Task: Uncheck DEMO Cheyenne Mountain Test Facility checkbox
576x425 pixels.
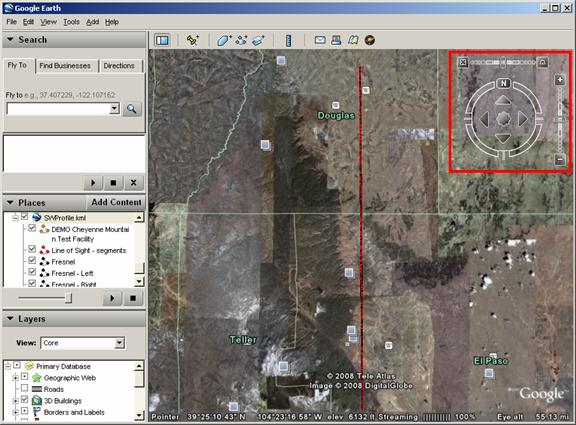Action: pyautogui.click(x=32, y=228)
